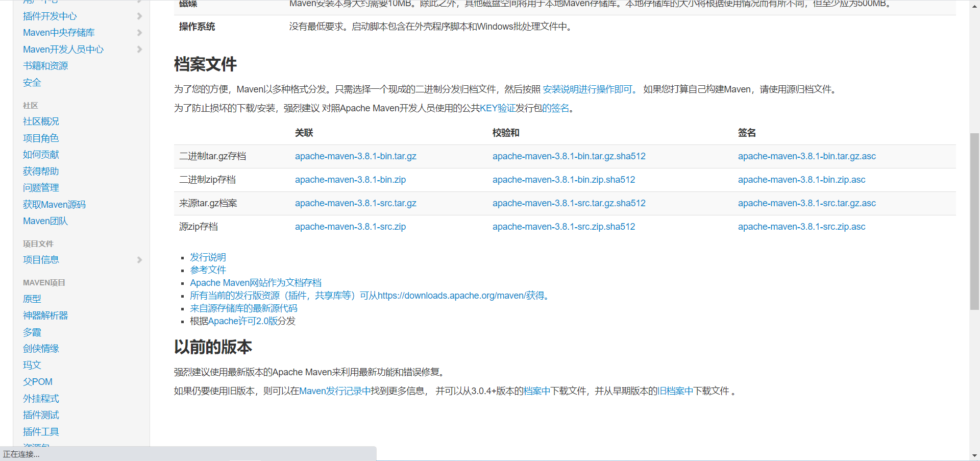
Task: Open 剑侠情缘 sidebar link
Action: point(41,349)
